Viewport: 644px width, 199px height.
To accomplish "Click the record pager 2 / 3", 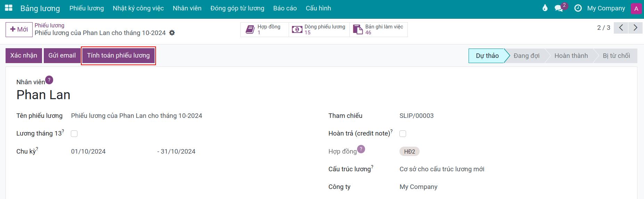I will tap(604, 28).
